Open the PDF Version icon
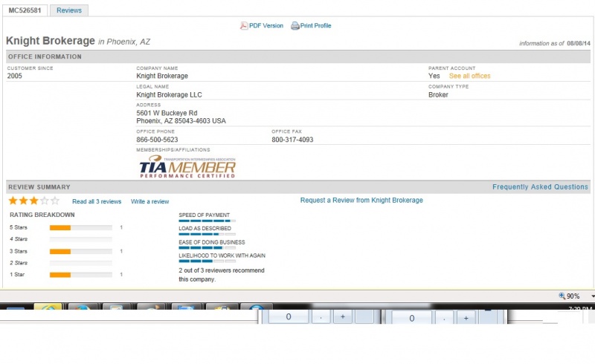The height and width of the screenshot is (364, 595). click(244, 26)
